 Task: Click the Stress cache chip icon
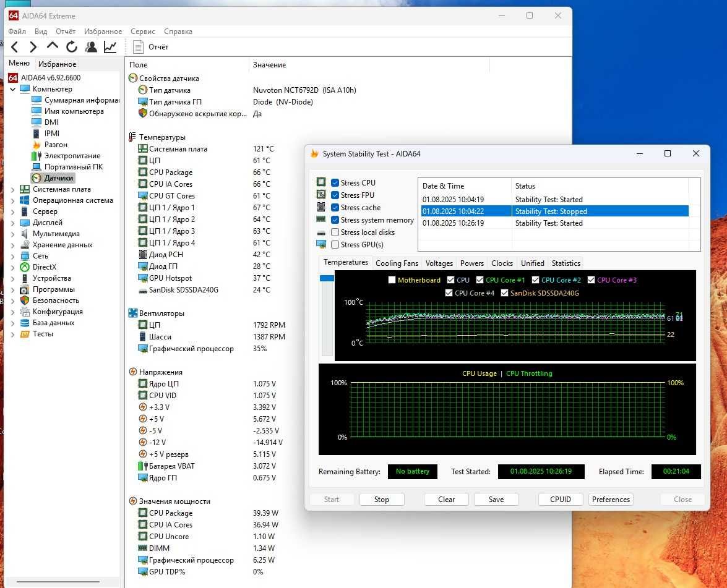(x=321, y=207)
